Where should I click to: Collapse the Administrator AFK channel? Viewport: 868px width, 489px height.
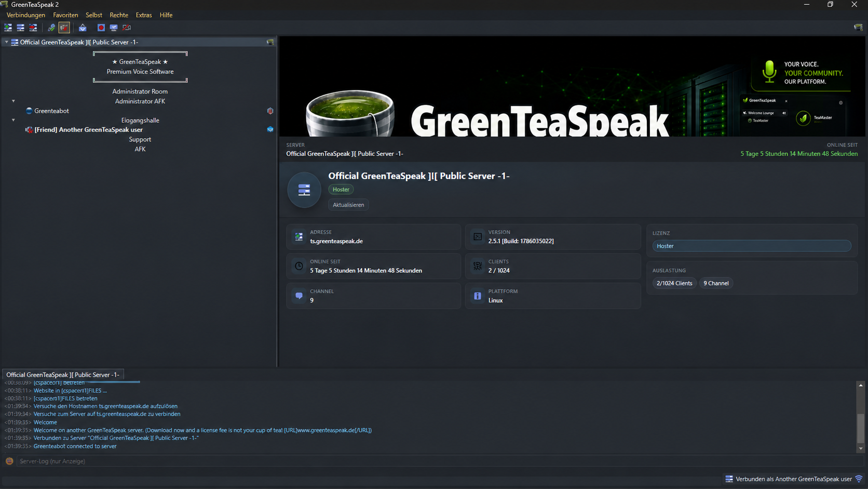(x=13, y=101)
